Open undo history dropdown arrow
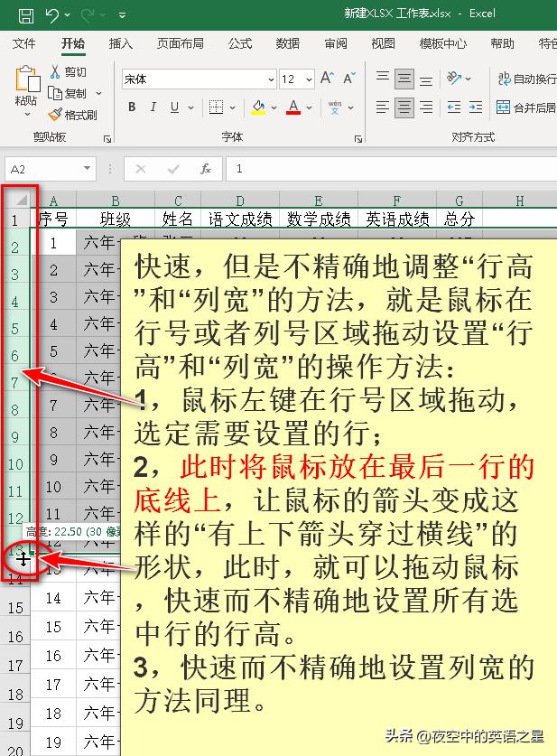 tap(68, 15)
